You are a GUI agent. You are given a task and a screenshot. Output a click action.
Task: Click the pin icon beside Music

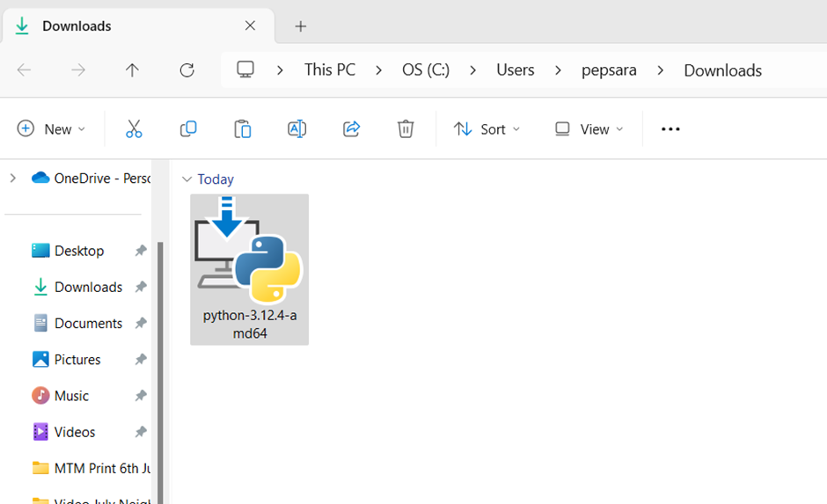140,396
